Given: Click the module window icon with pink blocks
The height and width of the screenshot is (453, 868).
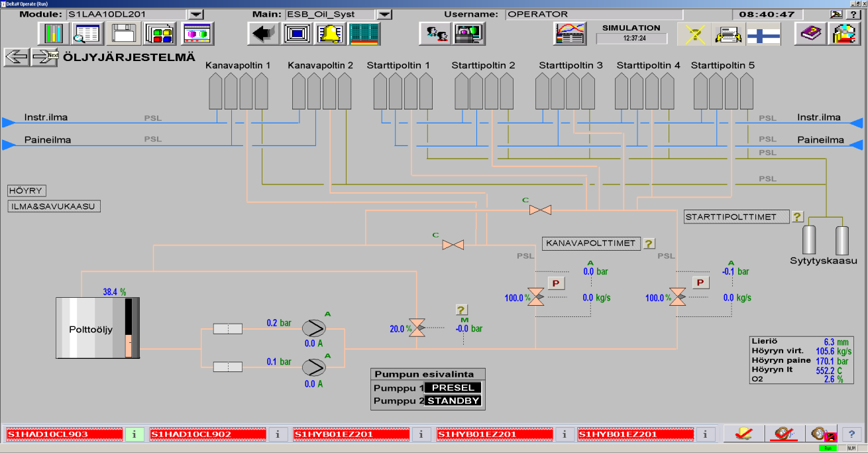Looking at the screenshot, I should 196,33.
